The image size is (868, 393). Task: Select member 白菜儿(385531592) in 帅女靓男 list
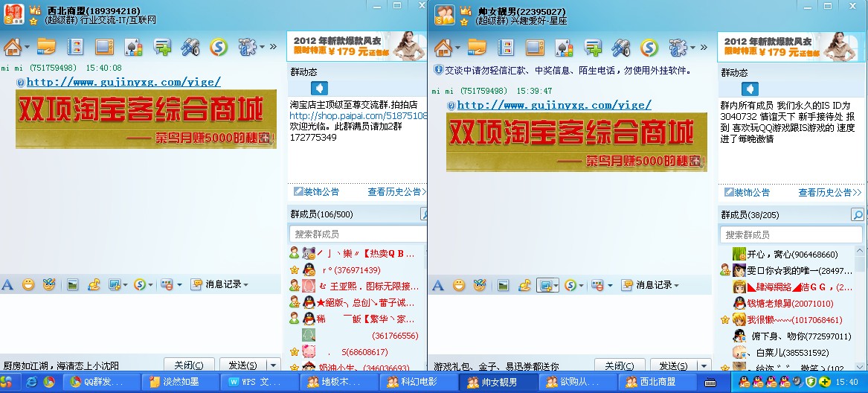click(791, 353)
